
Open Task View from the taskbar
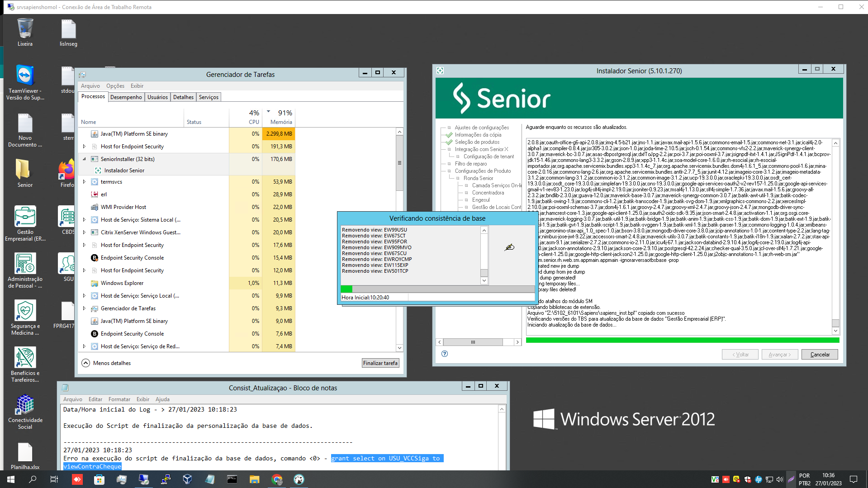click(54, 479)
